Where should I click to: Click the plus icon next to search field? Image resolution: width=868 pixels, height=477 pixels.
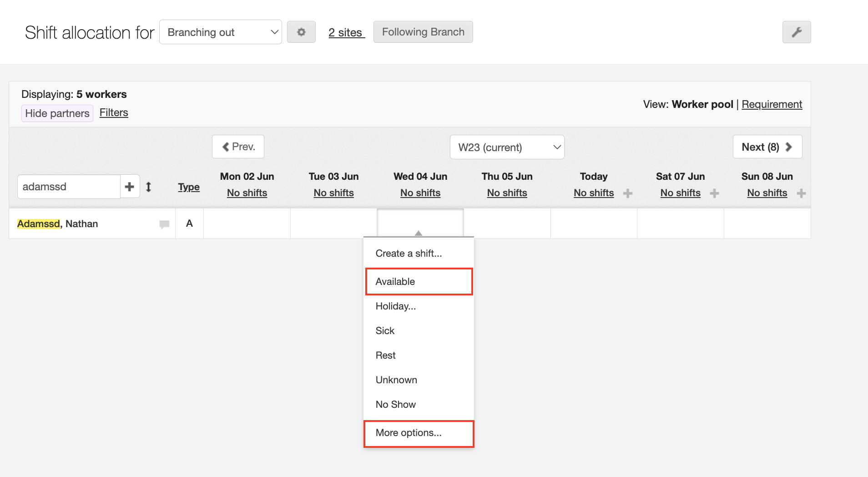(x=130, y=187)
